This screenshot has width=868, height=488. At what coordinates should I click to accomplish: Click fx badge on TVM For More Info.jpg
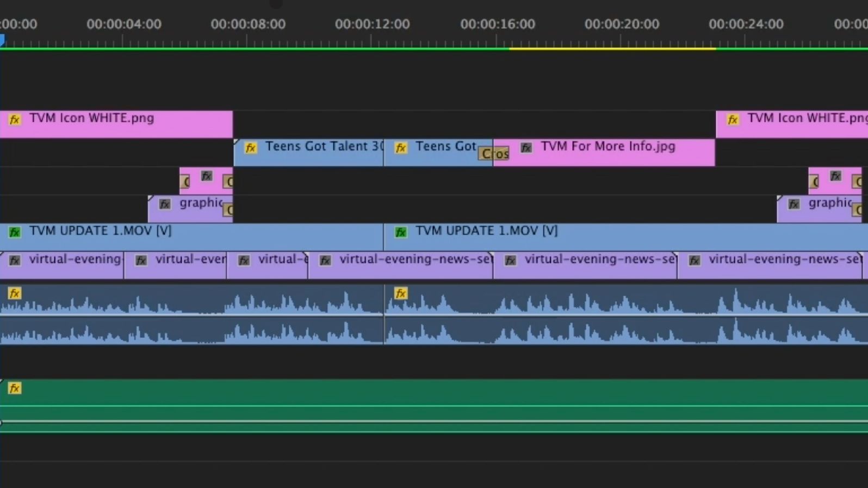point(526,147)
